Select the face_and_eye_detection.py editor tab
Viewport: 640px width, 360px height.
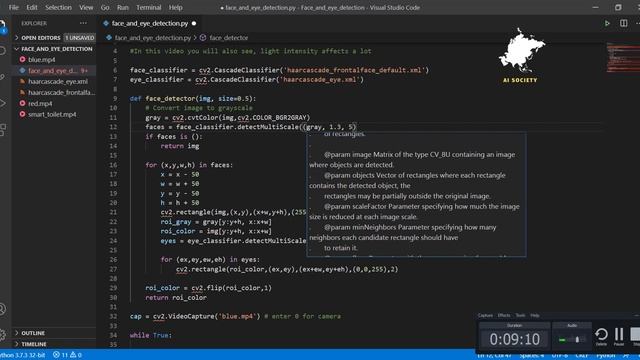150,23
